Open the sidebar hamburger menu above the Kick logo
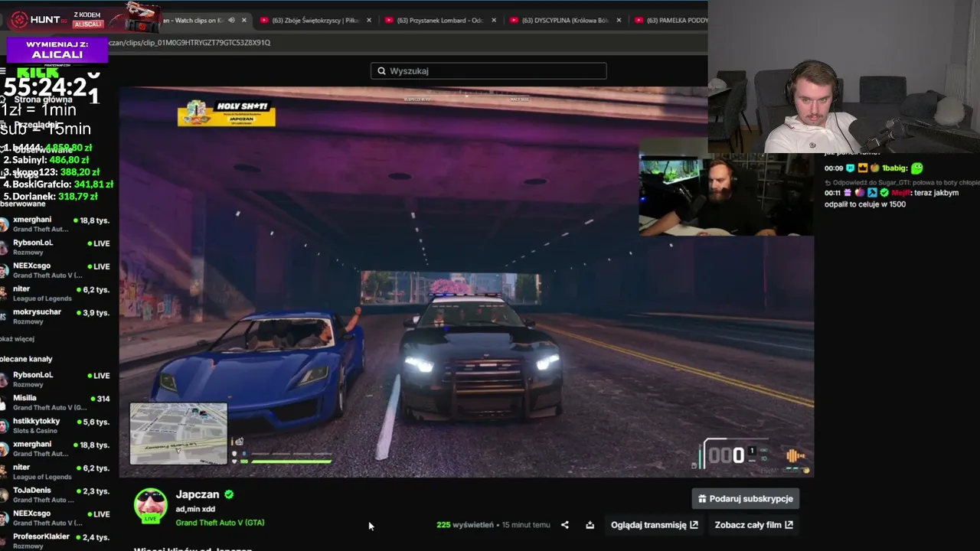 click(3, 71)
